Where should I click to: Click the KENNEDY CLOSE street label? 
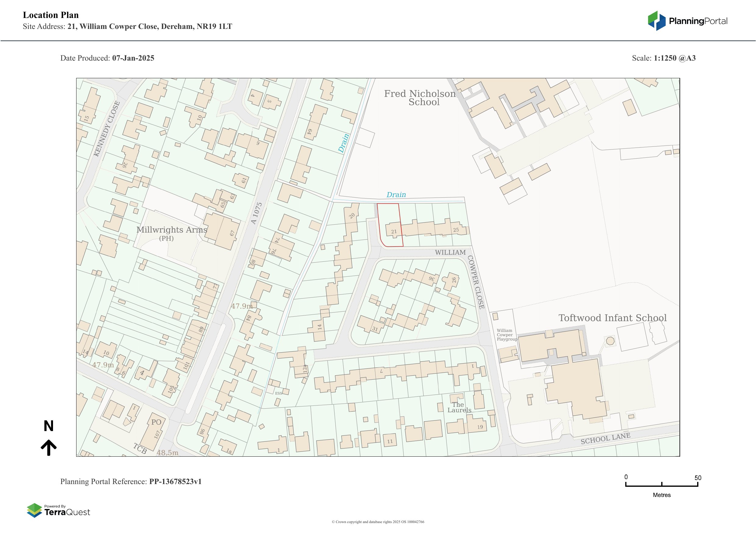point(107,129)
